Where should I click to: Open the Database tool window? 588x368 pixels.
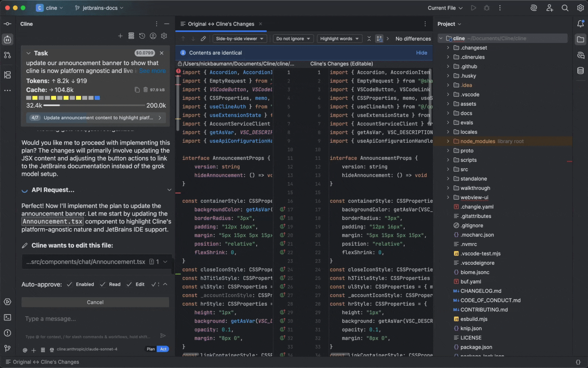pos(581,71)
